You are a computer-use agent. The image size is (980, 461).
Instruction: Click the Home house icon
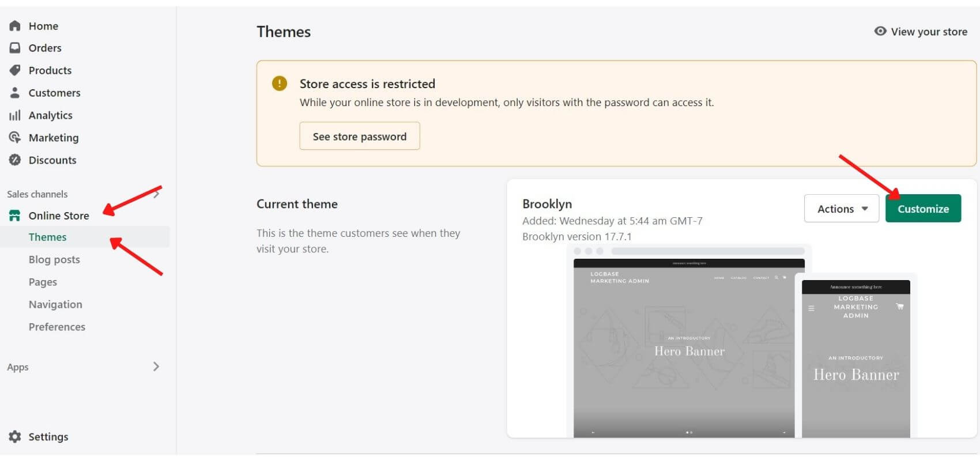(x=15, y=26)
